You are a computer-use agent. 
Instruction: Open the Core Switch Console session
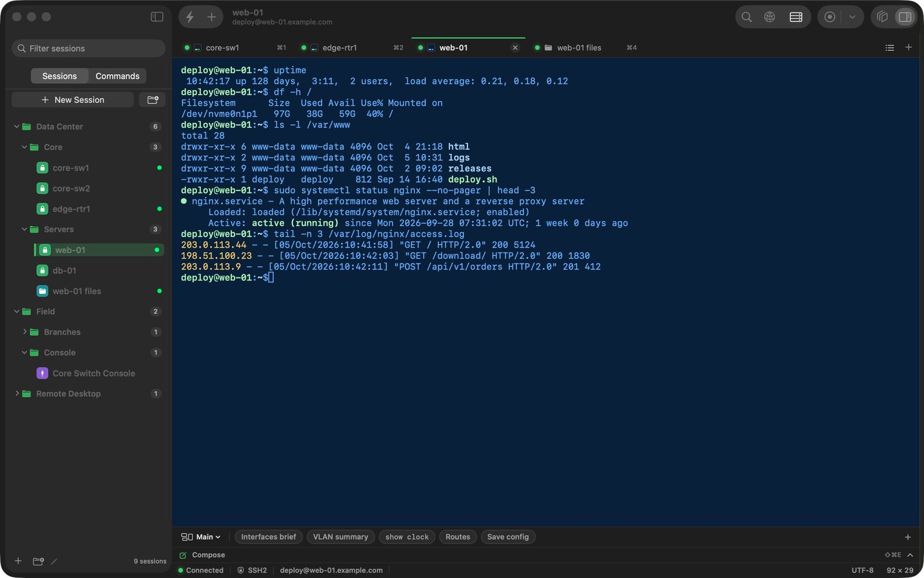(x=99, y=373)
